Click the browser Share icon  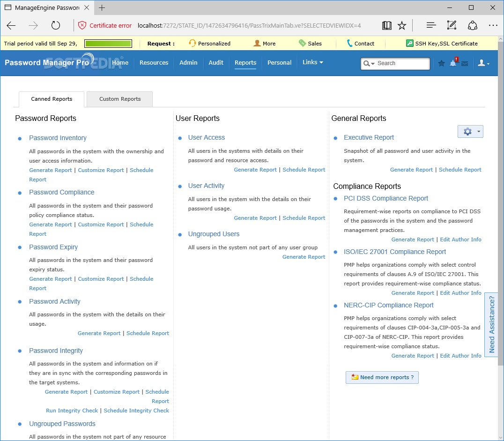tap(472, 25)
